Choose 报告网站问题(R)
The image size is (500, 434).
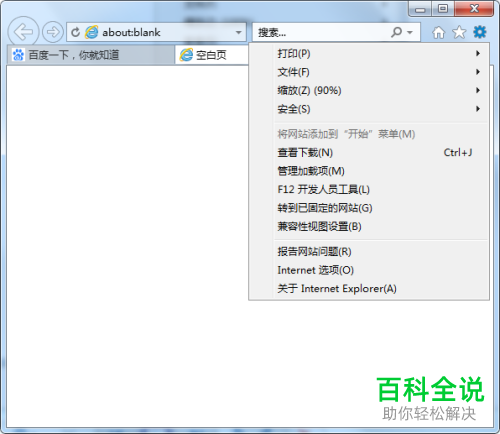point(369,251)
